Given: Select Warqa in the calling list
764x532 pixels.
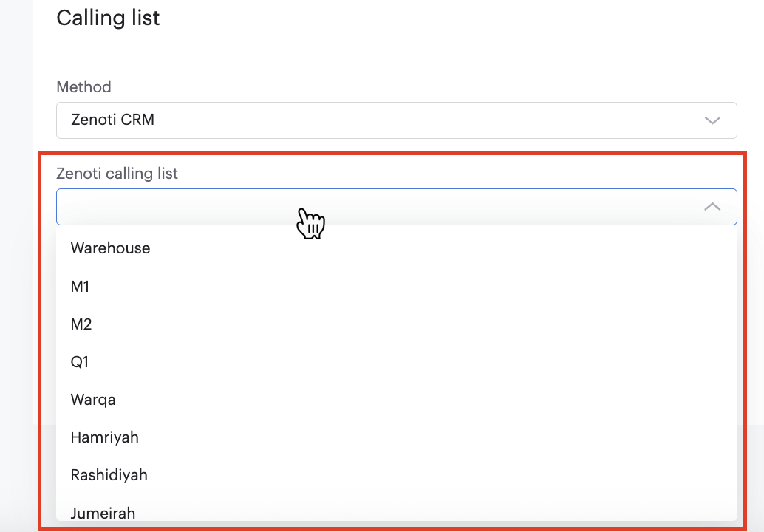Looking at the screenshot, I should [x=93, y=399].
